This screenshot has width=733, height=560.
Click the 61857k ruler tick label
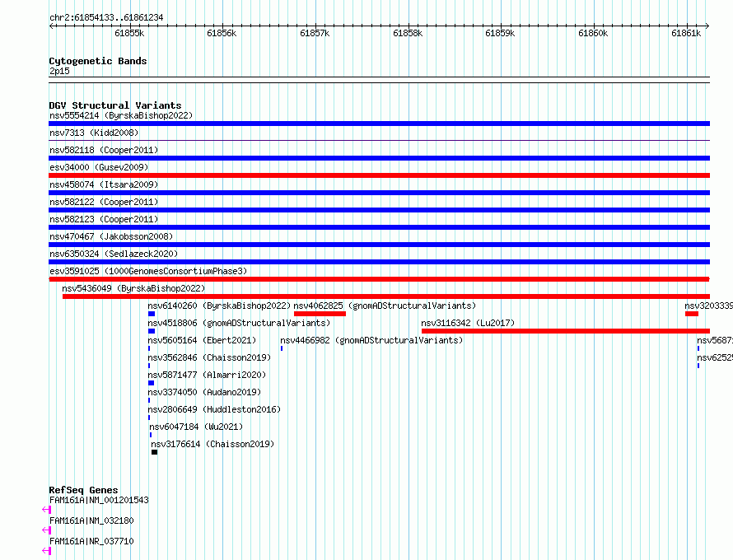tap(315, 33)
